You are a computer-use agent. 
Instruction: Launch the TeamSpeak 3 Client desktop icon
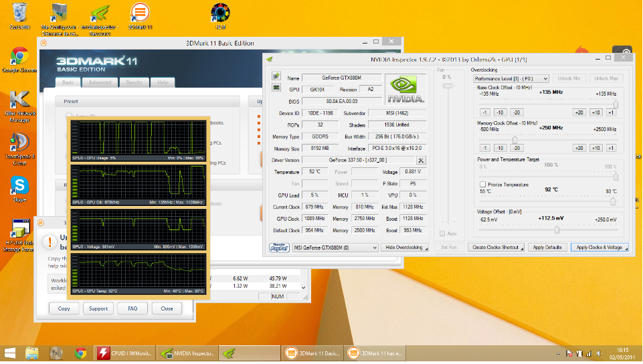tap(19, 149)
